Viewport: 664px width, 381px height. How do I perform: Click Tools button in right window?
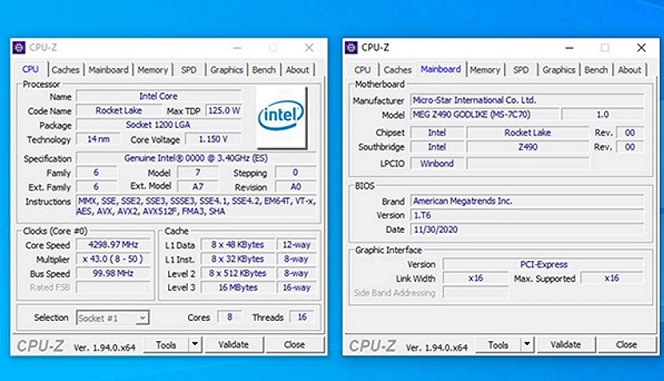[498, 345]
